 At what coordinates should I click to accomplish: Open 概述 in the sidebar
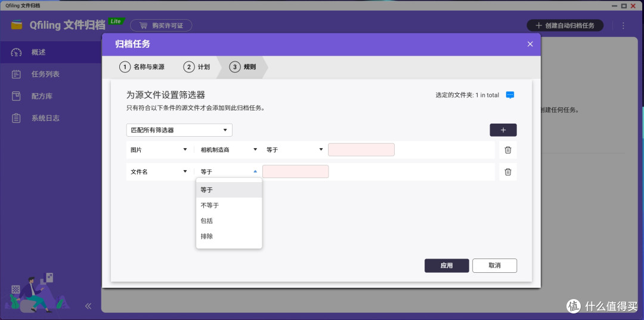51,53
